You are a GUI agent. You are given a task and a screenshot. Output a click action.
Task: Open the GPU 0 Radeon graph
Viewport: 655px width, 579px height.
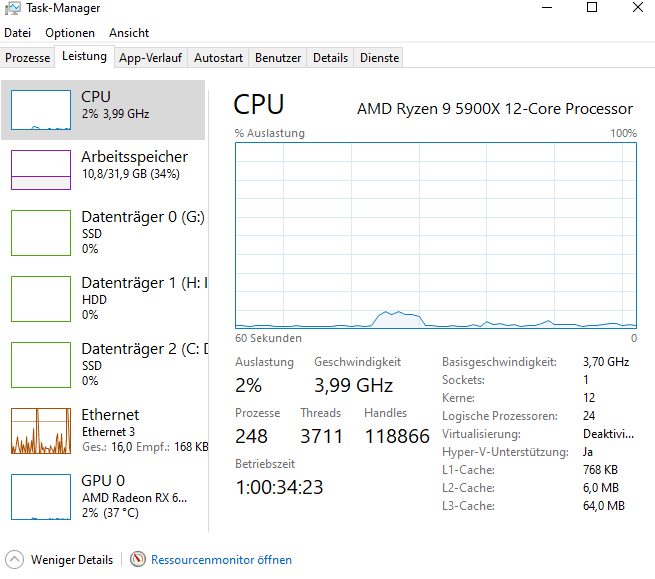[x=40, y=496]
